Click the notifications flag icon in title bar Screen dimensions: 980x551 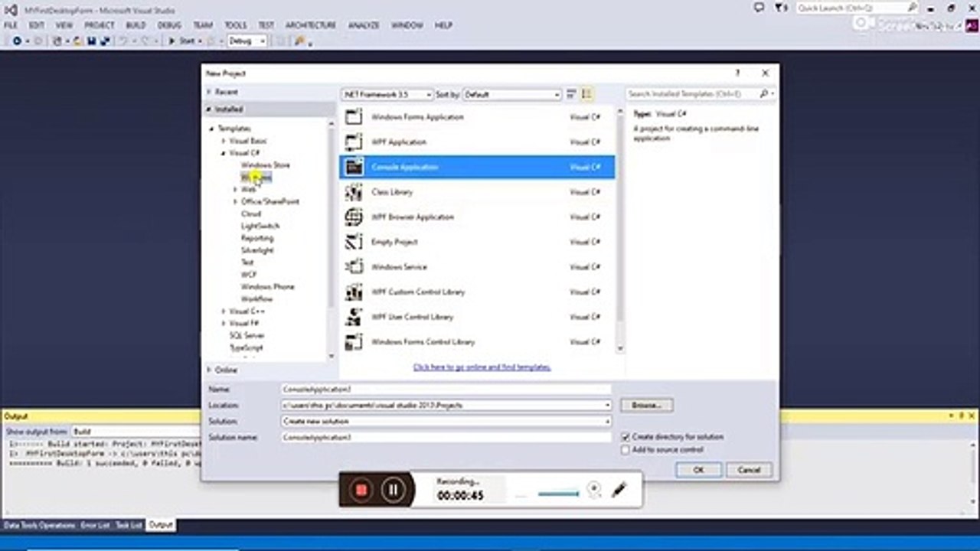click(780, 8)
